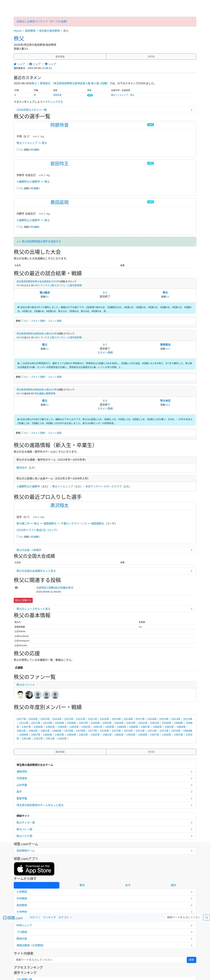Viewport: 210px width, 980px height.
Task: Open player 阿部伶音 name heading
Action: click(x=60, y=125)
